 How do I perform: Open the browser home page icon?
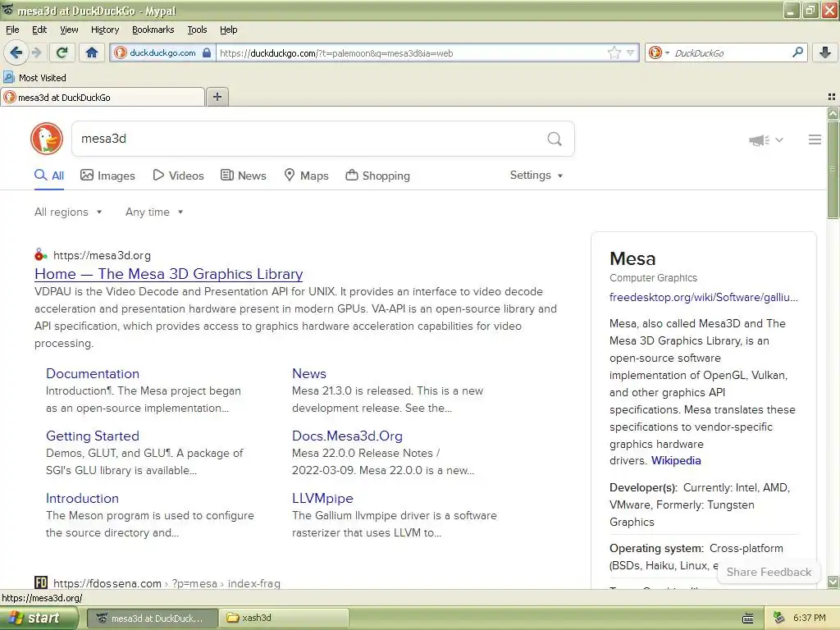[92, 52]
